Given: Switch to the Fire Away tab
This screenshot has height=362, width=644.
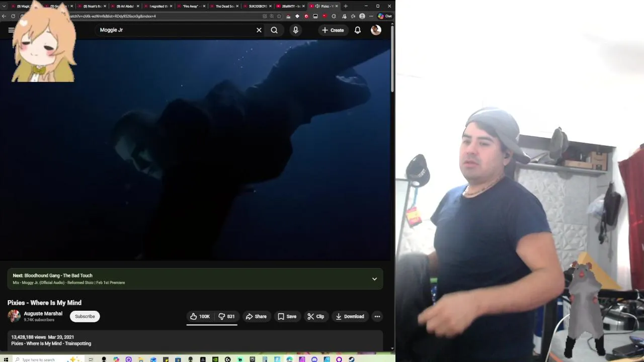Looking at the screenshot, I should pyautogui.click(x=191, y=6).
